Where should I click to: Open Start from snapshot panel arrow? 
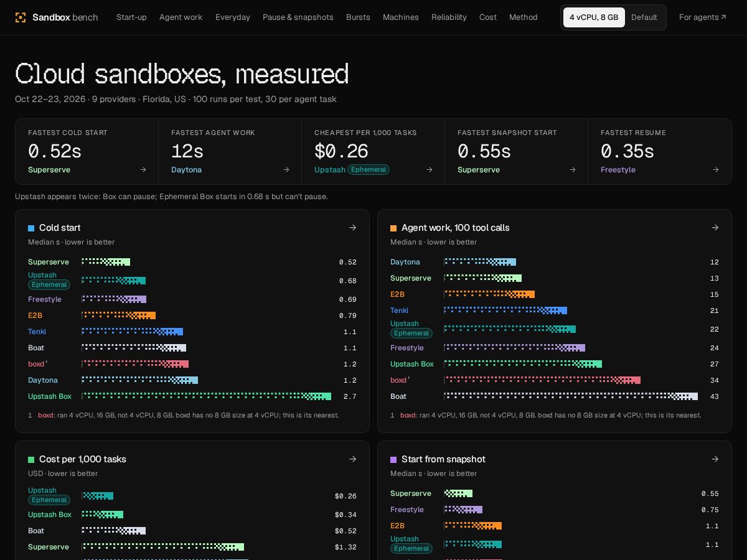click(715, 459)
